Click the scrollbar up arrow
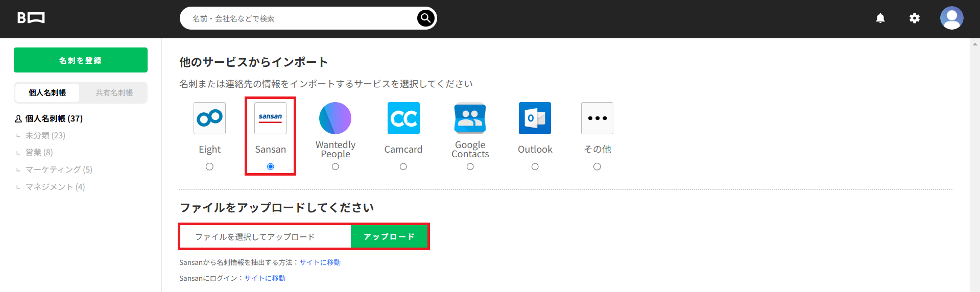This screenshot has width=980, height=292. pos(975,44)
